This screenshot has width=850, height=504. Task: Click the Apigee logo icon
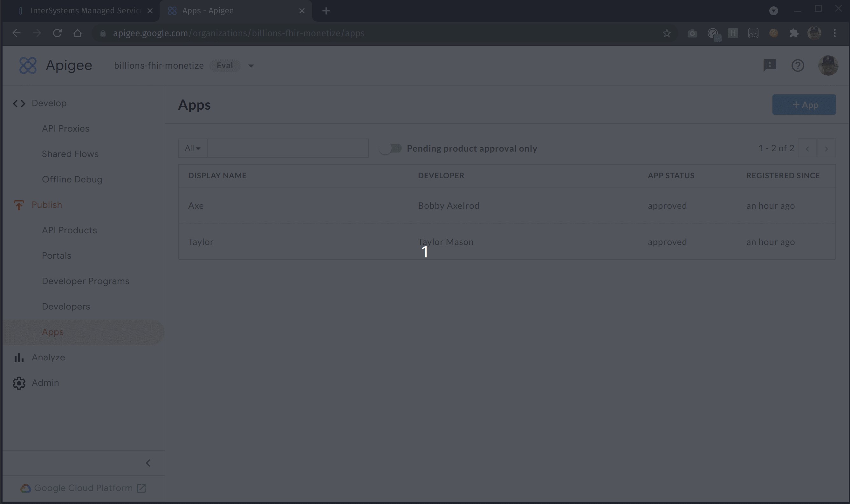[28, 65]
